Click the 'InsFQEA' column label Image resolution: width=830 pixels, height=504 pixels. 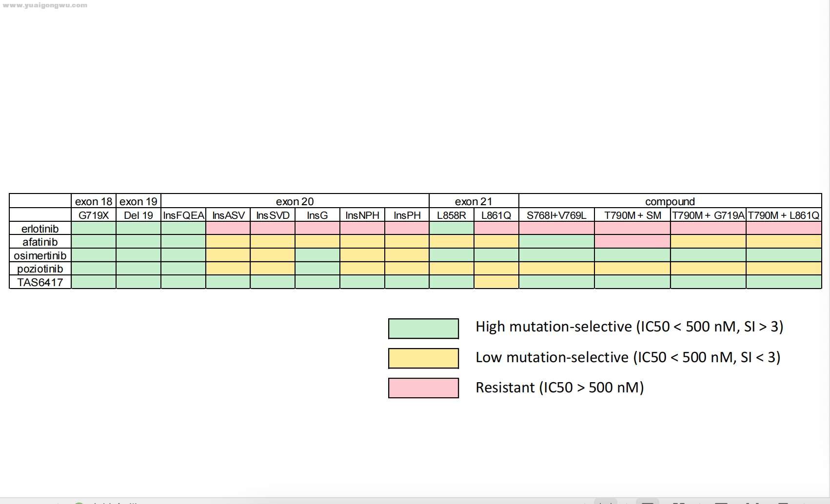click(183, 215)
